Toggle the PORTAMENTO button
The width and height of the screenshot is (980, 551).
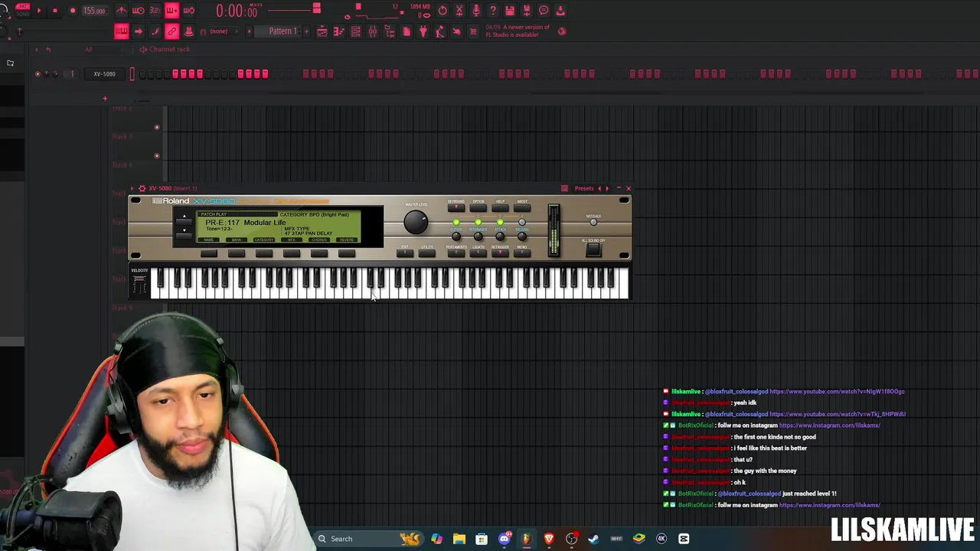[x=456, y=253]
